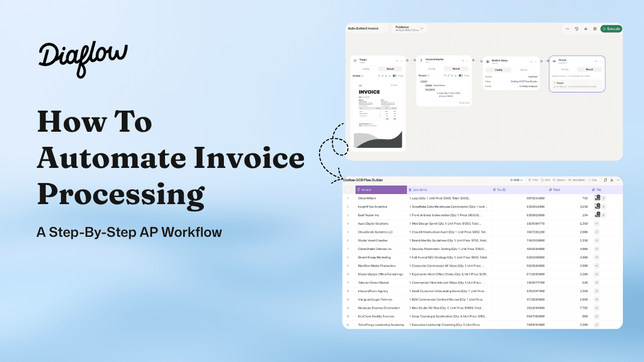Run the Diaflow Tables node play icon
644x362 pixels.
530,61
